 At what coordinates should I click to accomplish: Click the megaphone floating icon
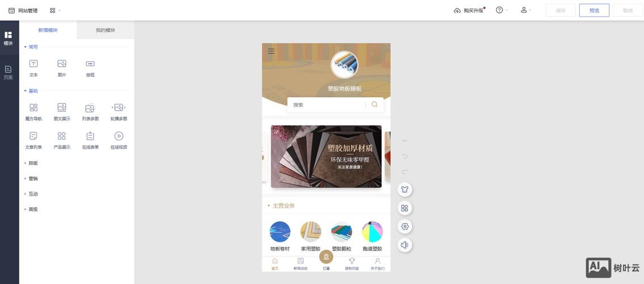coord(404,245)
